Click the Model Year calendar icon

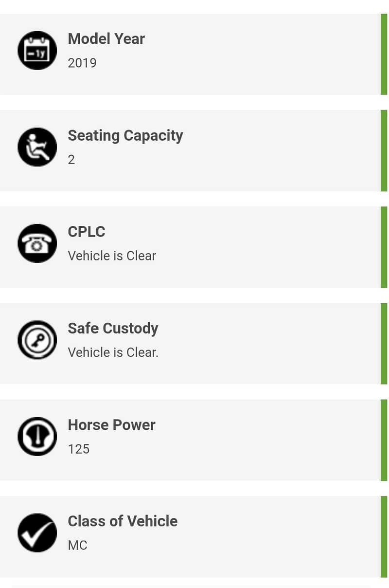point(37,51)
